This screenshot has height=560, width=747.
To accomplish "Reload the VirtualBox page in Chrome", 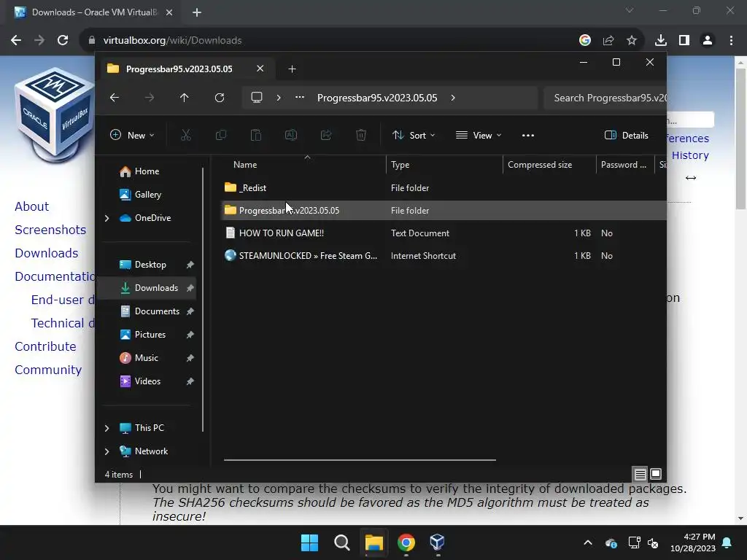I will pyautogui.click(x=63, y=41).
